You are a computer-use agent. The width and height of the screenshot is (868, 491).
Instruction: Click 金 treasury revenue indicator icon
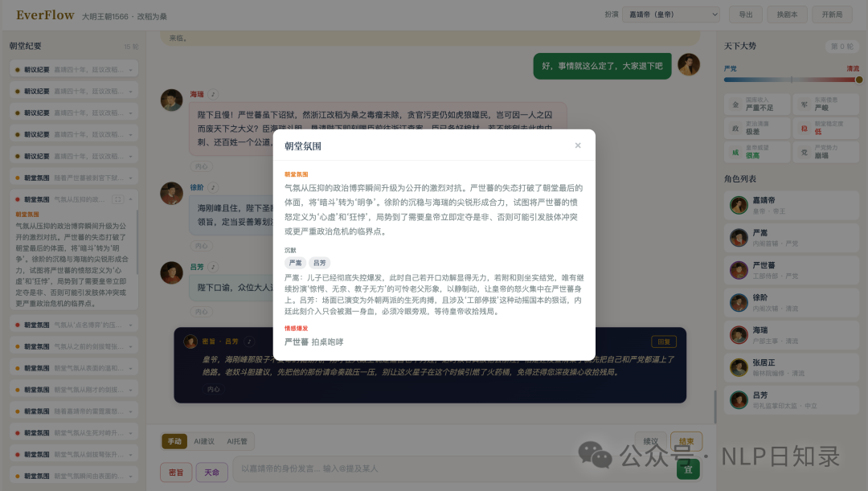point(734,104)
